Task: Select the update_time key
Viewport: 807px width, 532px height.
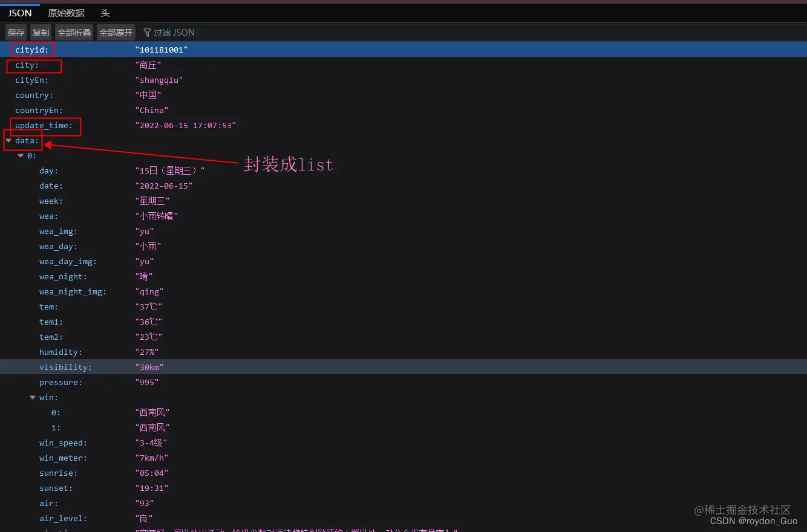Action: tap(44, 125)
